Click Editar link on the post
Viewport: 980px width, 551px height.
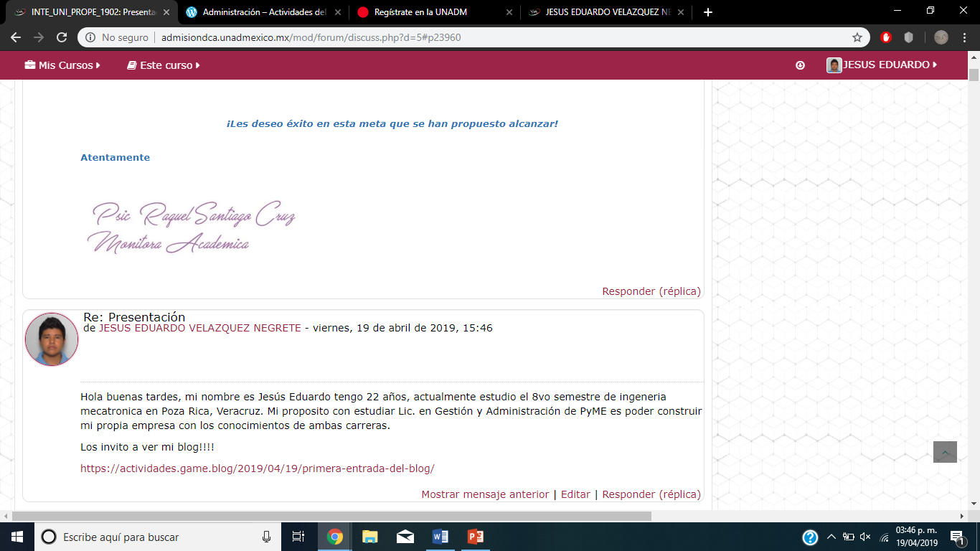[x=575, y=494]
